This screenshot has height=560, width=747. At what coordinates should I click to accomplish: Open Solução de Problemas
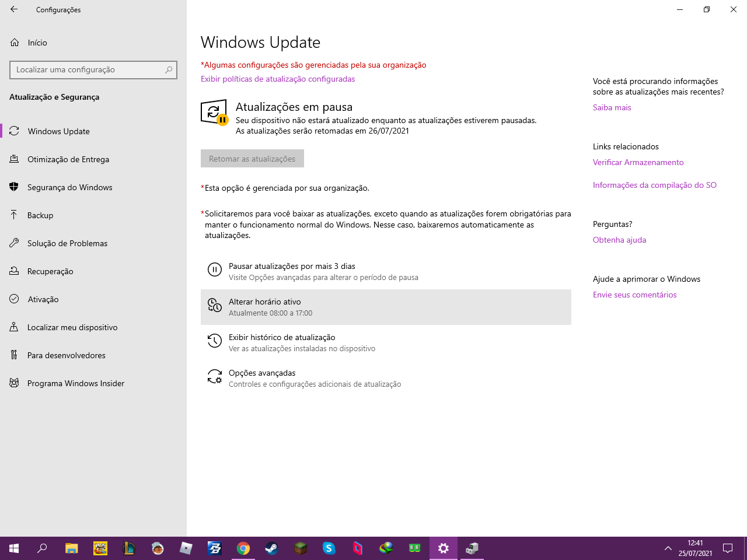93,243
